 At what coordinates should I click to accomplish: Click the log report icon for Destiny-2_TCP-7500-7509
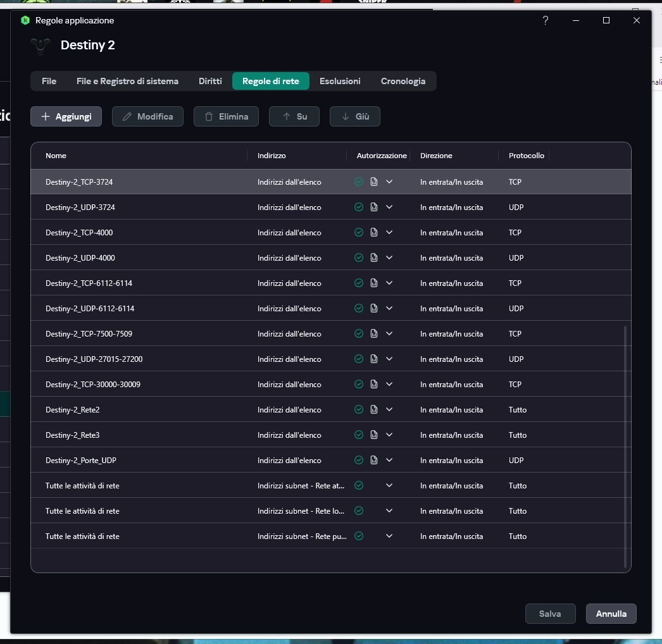[x=374, y=333]
